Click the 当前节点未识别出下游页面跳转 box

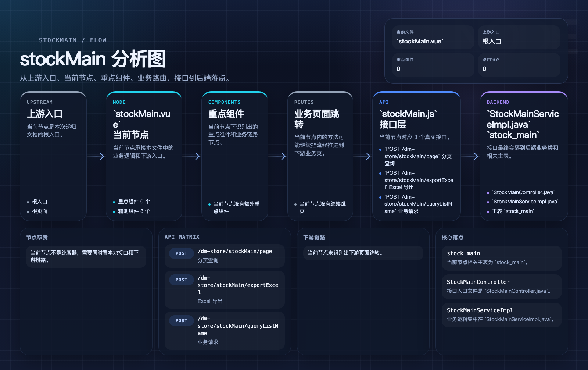tap(363, 253)
